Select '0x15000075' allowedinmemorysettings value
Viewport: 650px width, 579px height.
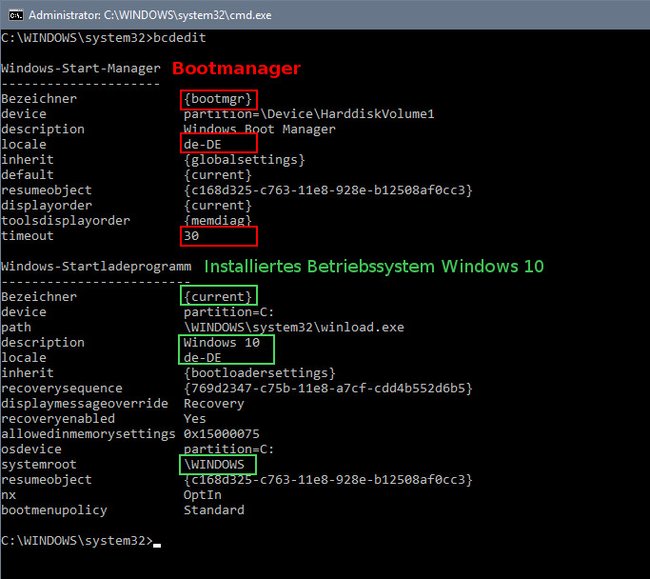[221, 434]
